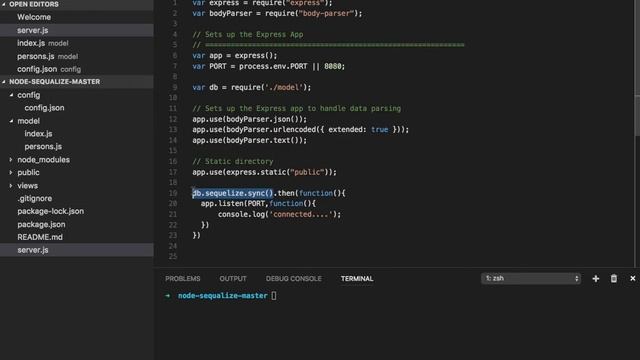The width and height of the screenshot is (640, 360).
Task: Click in the terminal prompt after node-sequalize-master
Action: click(x=273, y=296)
